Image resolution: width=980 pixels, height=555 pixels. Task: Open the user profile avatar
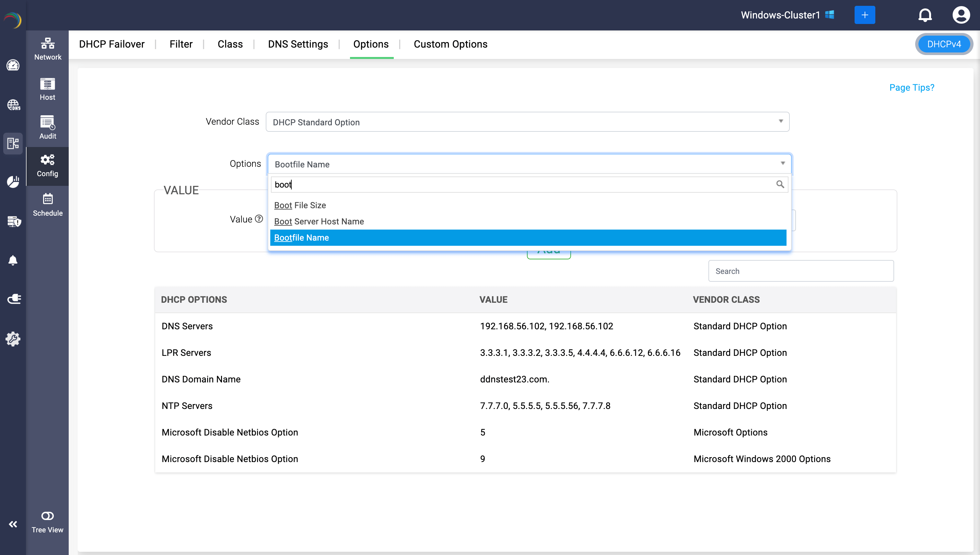(x=961, y=15)
